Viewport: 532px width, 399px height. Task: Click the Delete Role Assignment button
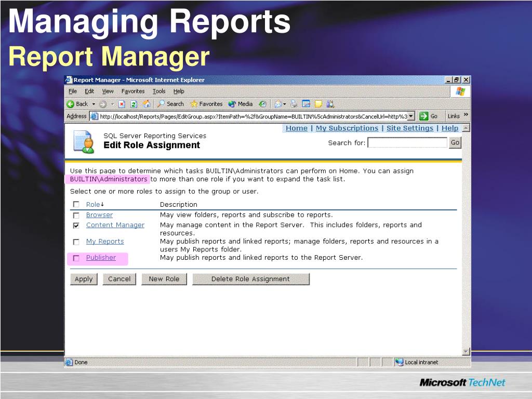[x=251, y=279]
